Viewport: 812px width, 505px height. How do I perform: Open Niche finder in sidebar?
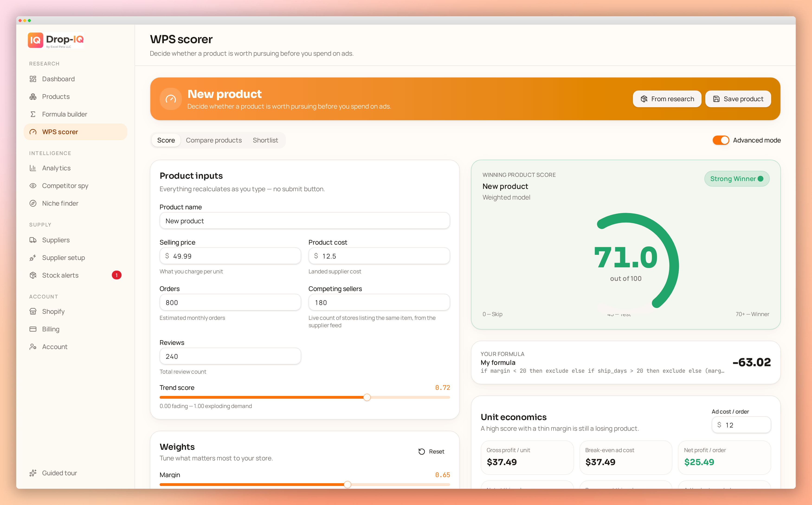pyautogui.click(x=75, y=203)
